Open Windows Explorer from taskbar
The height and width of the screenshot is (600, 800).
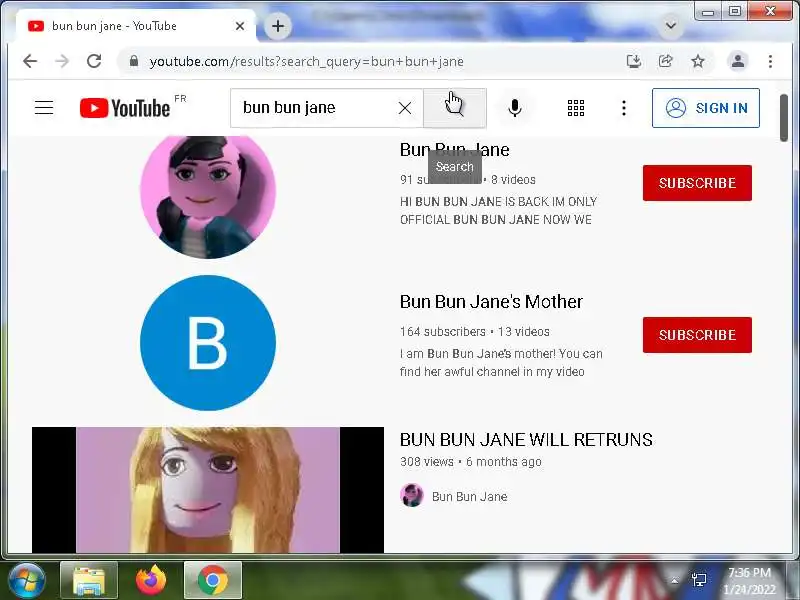tap(89, 580)
